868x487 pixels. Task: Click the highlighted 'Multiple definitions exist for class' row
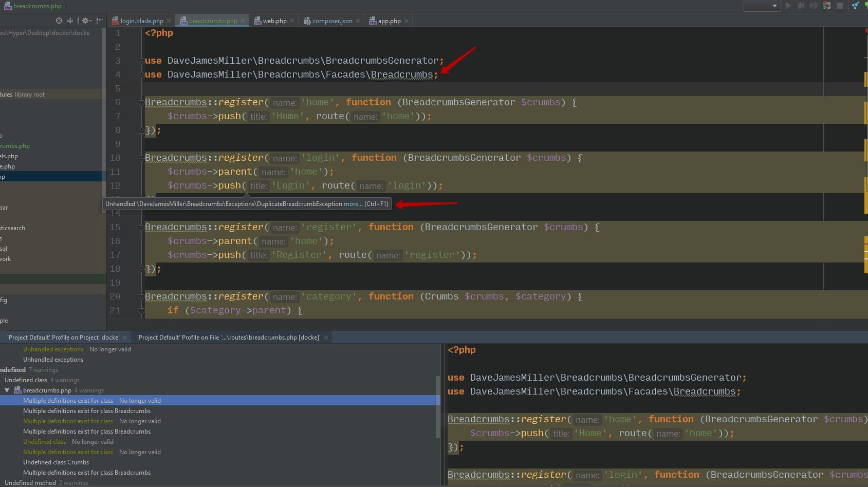pos(220,401)
